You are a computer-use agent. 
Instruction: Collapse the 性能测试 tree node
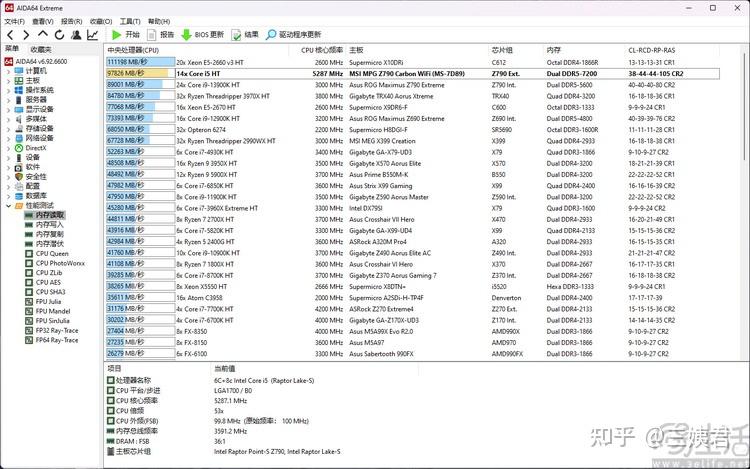[x=8, y=206]
